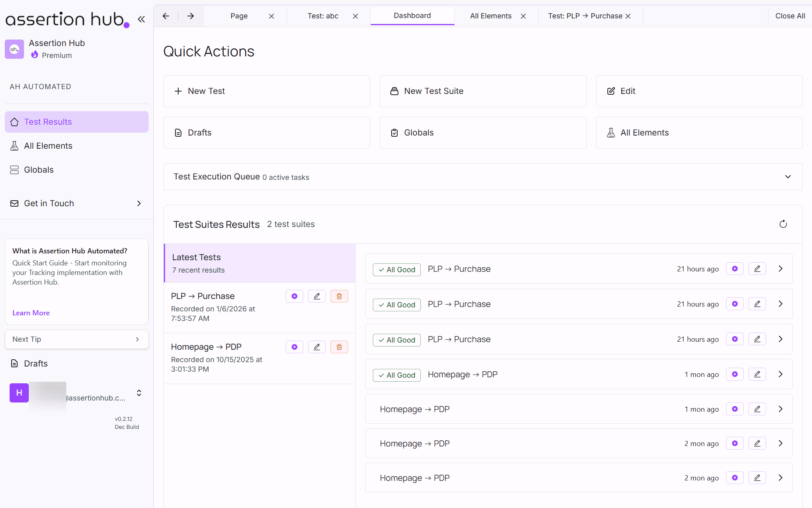
Task: Open the account switcher next to the email
Action: [x=139, y=393]
